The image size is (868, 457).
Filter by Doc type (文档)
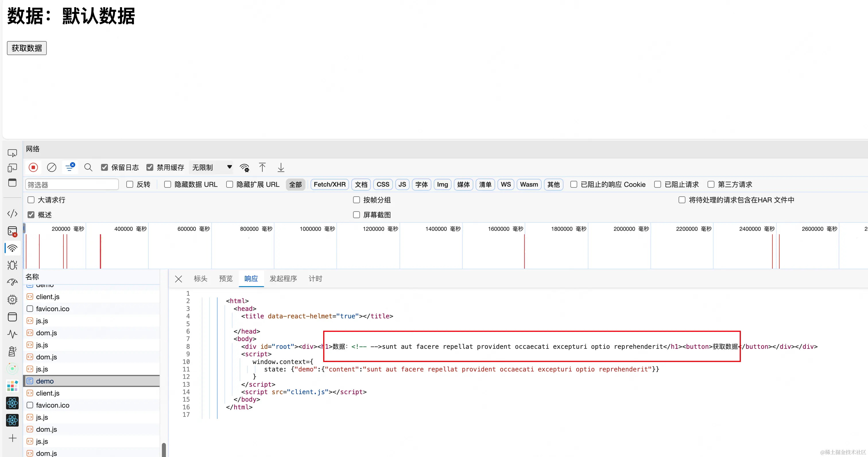tap(361, 185)
